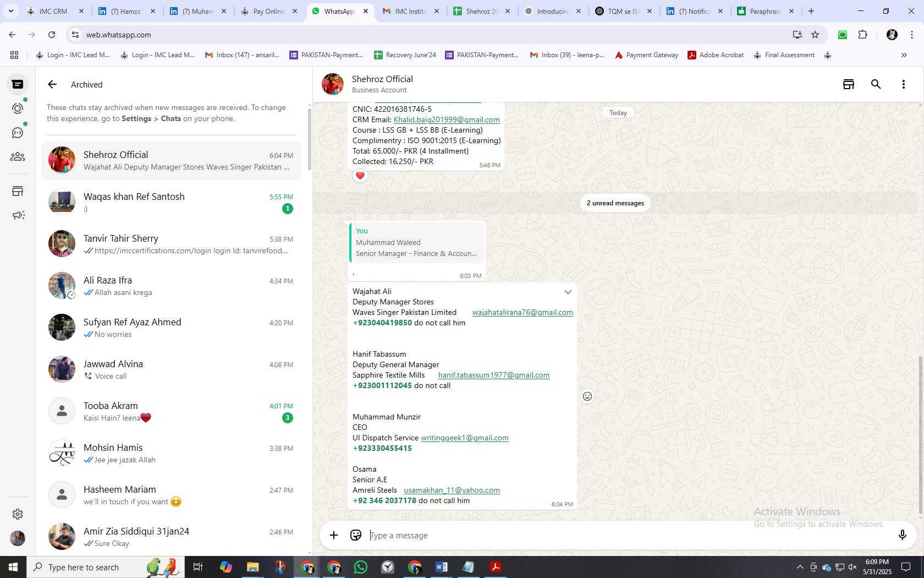Open the Jawwad Alvina chat
Image resolution: width=924 pixels, height=578 pixels.
point(171,369)
